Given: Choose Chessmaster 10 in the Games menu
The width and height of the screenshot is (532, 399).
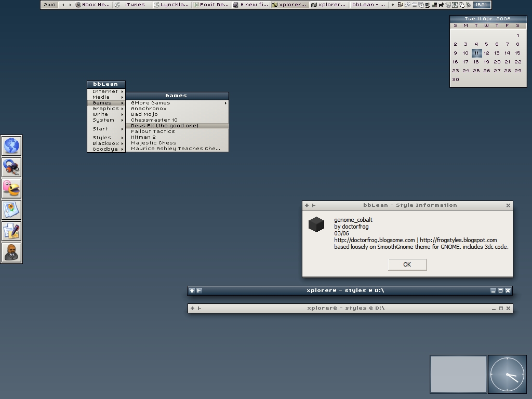Looking at the screenshot, I should 177,120.
